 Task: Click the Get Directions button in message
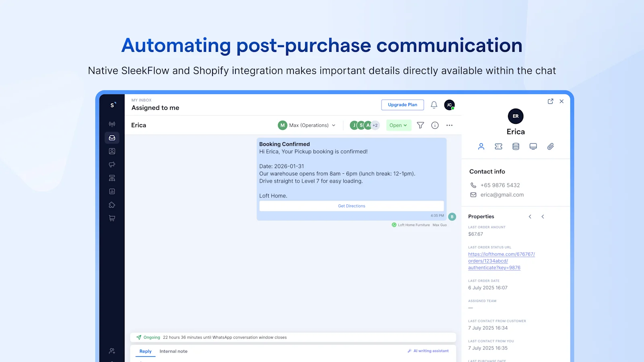pyautogui.click(x=351, y=206)
